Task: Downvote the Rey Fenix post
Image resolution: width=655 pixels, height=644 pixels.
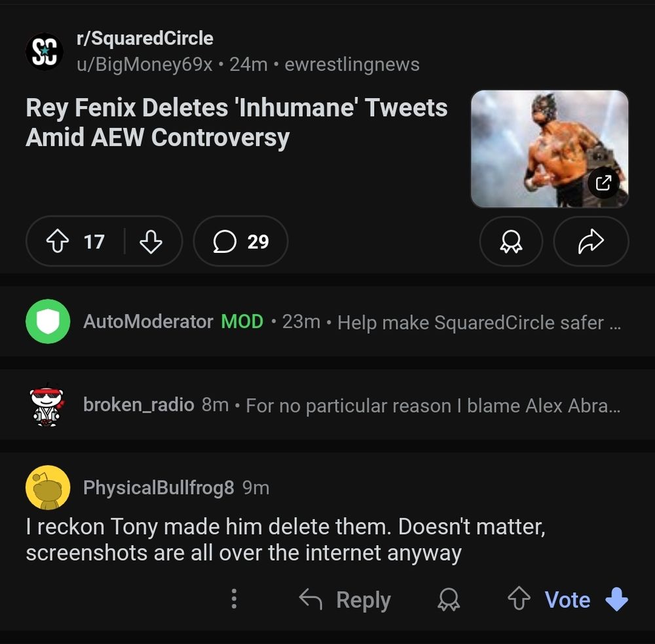Action: click(151, 242)
